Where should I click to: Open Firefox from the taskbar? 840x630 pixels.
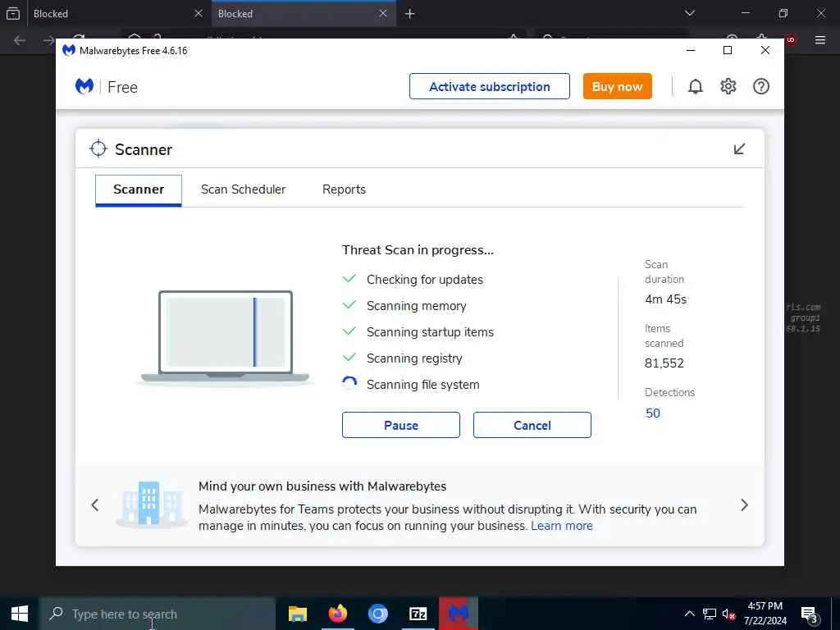click(337, 614)
